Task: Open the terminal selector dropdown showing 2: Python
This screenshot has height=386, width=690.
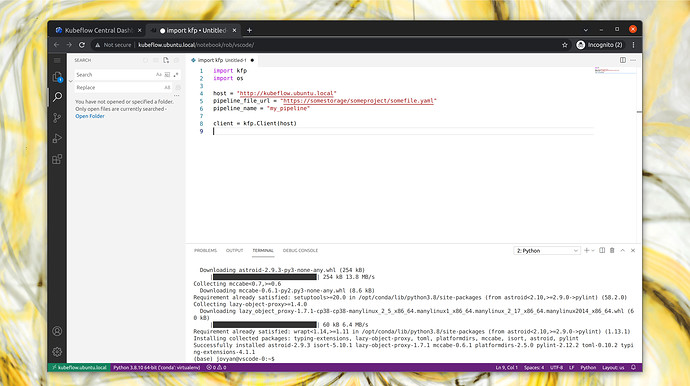Action: pos(547,251)
